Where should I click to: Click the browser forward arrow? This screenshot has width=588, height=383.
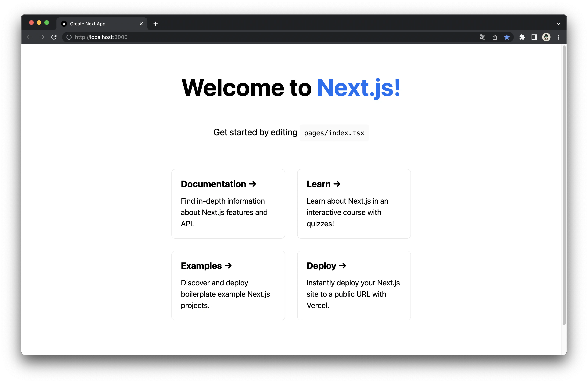(x=42, y=37)
